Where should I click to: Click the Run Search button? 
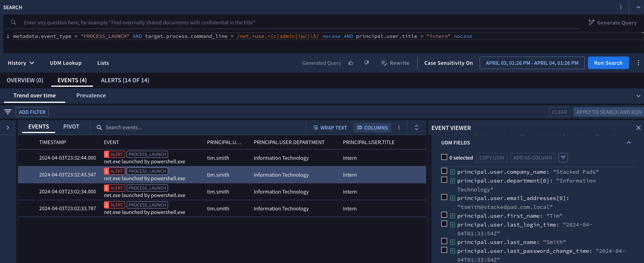(608, 63)
